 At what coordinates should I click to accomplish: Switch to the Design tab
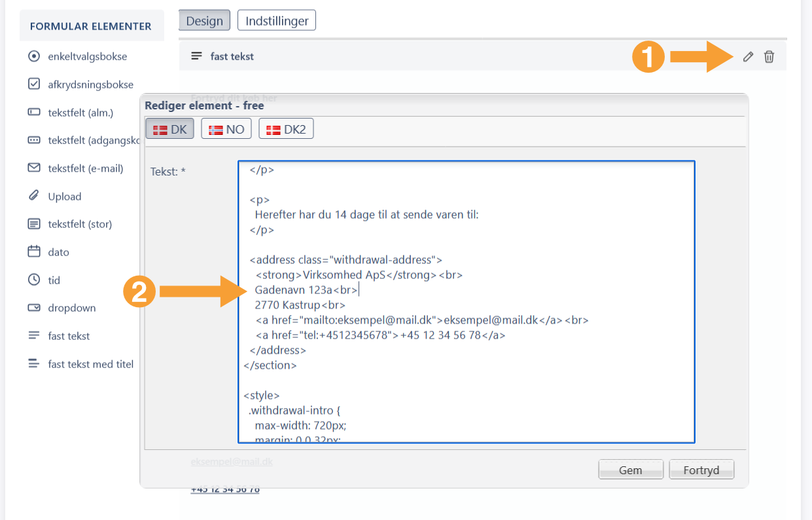tap(204, 21)
